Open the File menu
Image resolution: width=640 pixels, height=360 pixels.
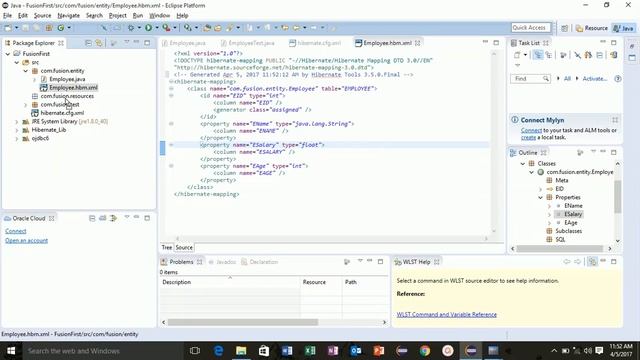pos(7,16)
